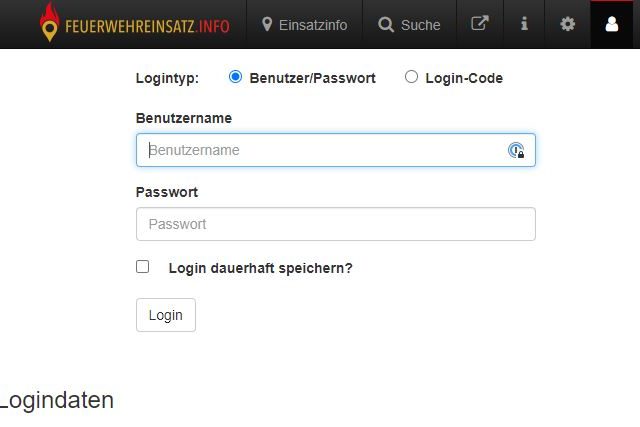The image size is (640, 427).
Task: Click the bold Passwort field label
Action: pyautogui.click(x=167, y=192)
